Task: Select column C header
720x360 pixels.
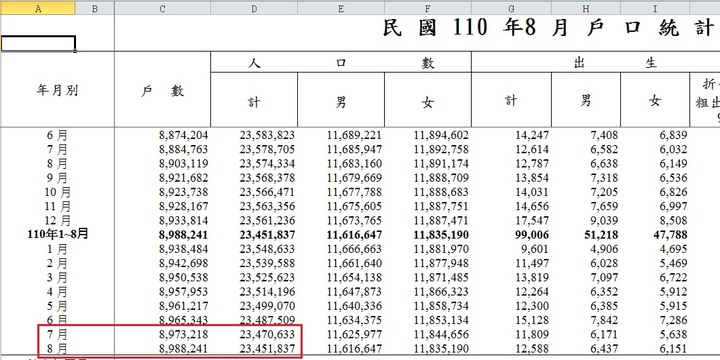Action: (163, 8)
